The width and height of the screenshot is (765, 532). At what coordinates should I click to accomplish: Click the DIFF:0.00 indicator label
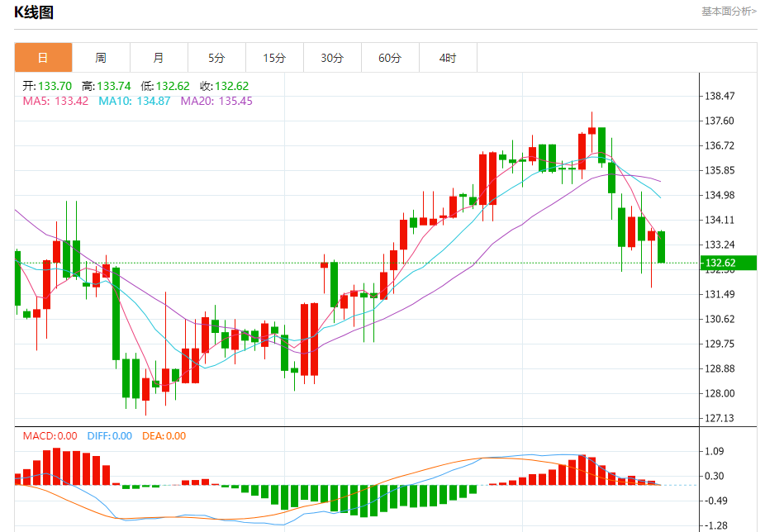(x=109, y=436)
